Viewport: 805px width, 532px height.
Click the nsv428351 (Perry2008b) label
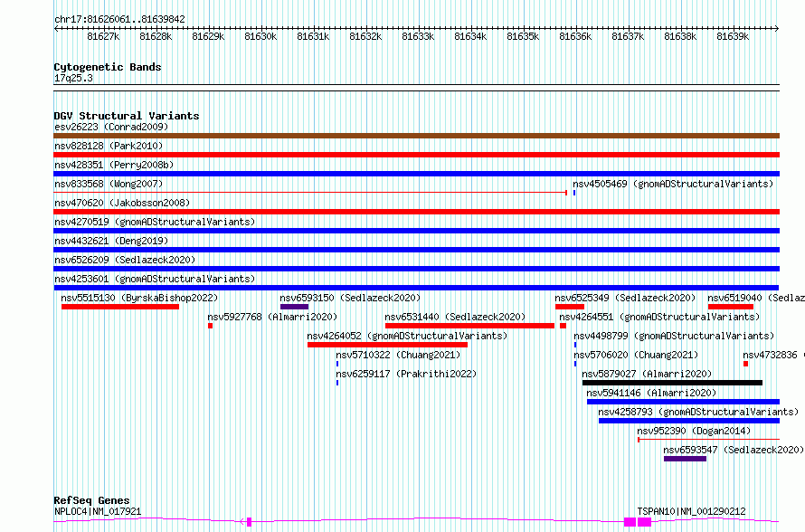(114, 165)
